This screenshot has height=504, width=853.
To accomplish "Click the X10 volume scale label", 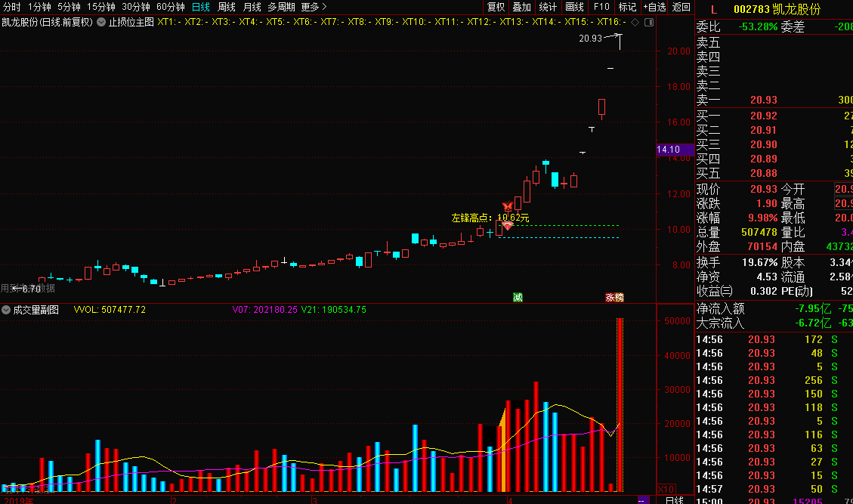I will click(x=666, y=489).
